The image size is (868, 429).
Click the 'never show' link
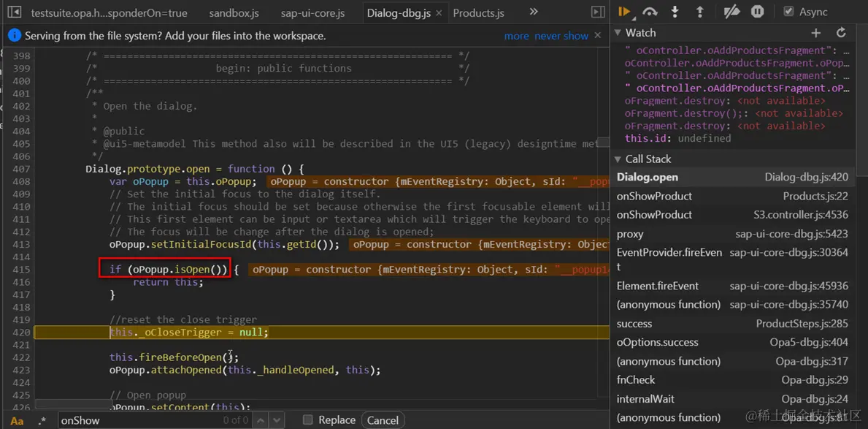tap(561, 36)
